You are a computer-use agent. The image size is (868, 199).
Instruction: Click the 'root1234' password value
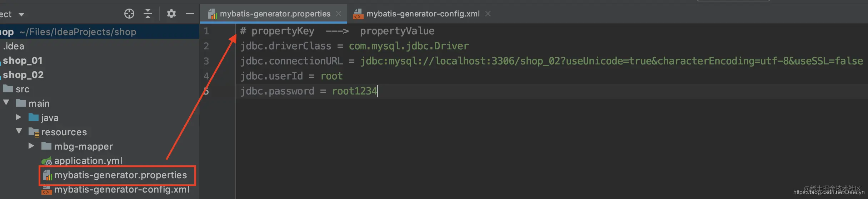point(354,91)
